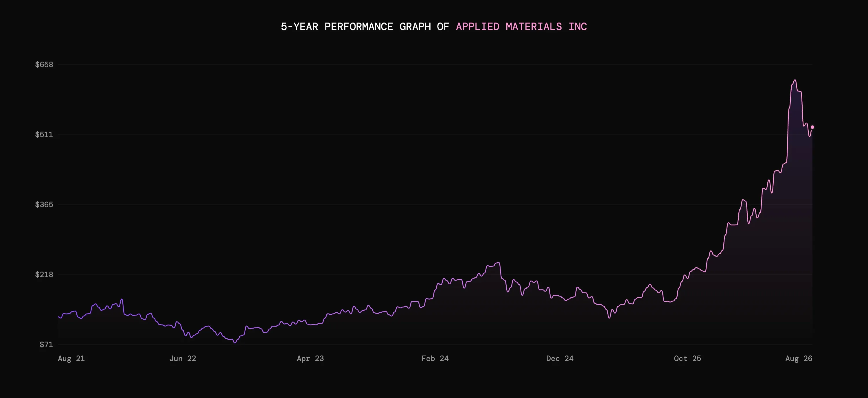Click the pink "APPLIED MATERIALS INC" company name
Viewport: 868px width, 398px height.
(x=521, y=27)
